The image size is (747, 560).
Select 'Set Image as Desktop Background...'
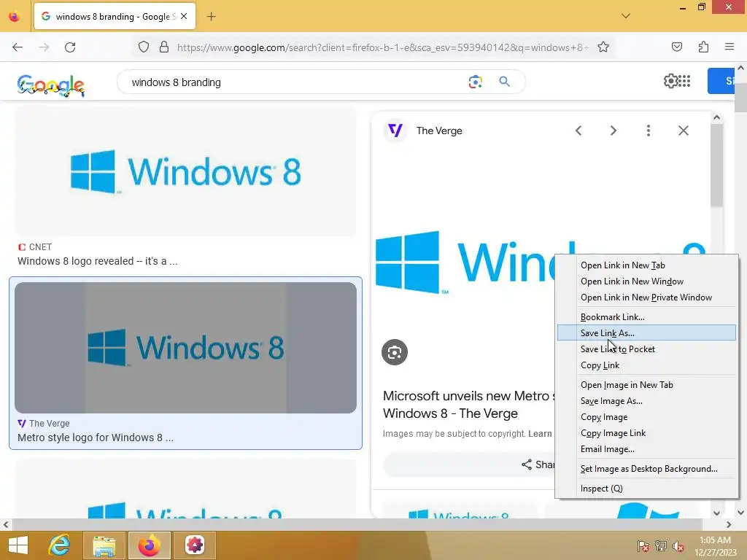(646, 469)
